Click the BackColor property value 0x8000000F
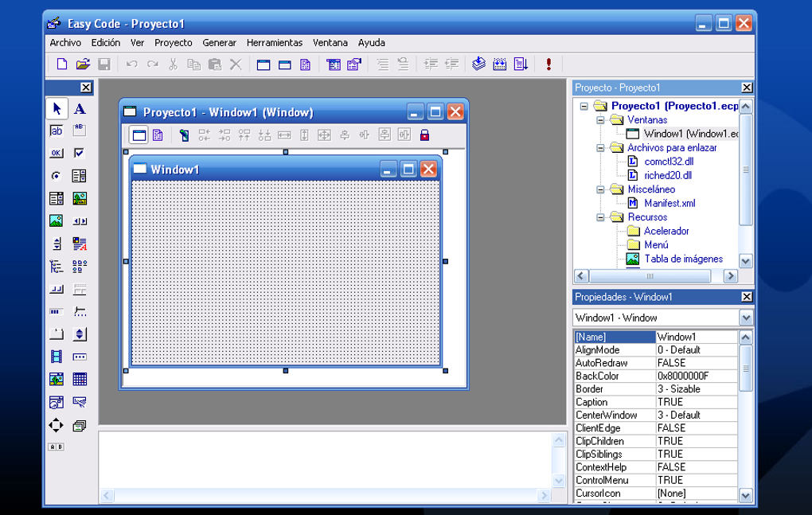The width and height of the screenshot is (812, 515). tap(697, 376)
